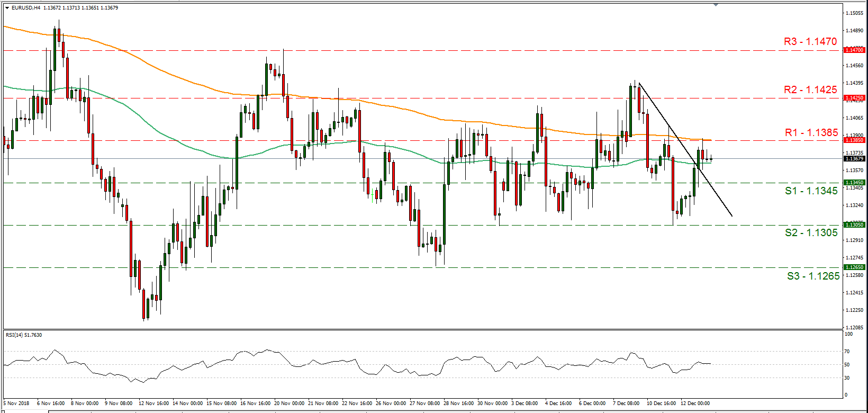This screenshot has width=868, height=413.
Task: Click the 5 Nov 2018 date label
Action: (x=16, y=403)
